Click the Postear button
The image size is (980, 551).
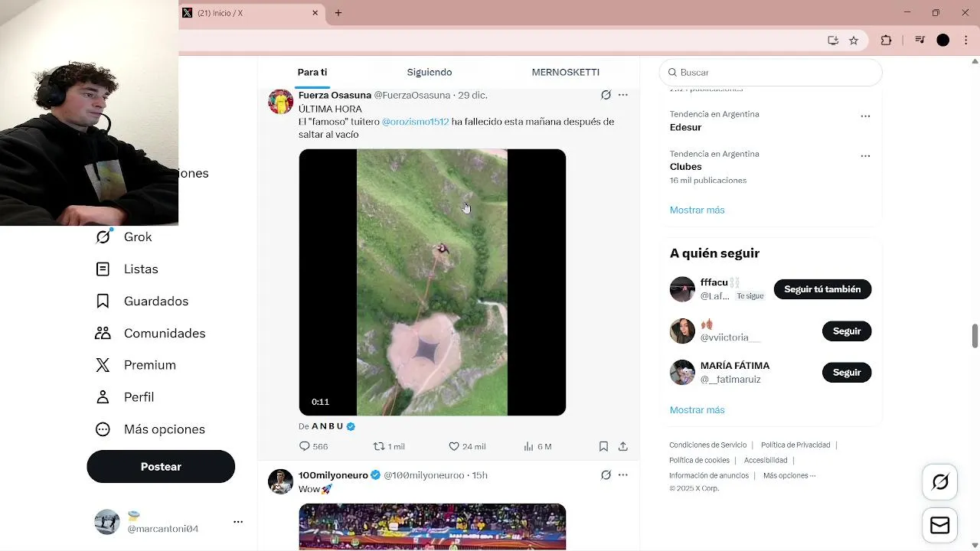(161, 467)
